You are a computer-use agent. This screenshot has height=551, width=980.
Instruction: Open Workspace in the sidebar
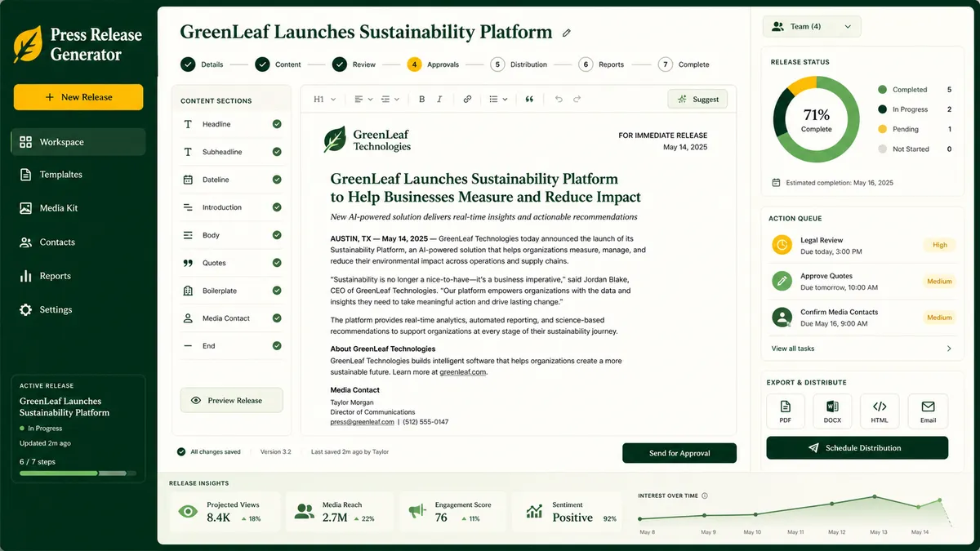[x=78, y=142]
